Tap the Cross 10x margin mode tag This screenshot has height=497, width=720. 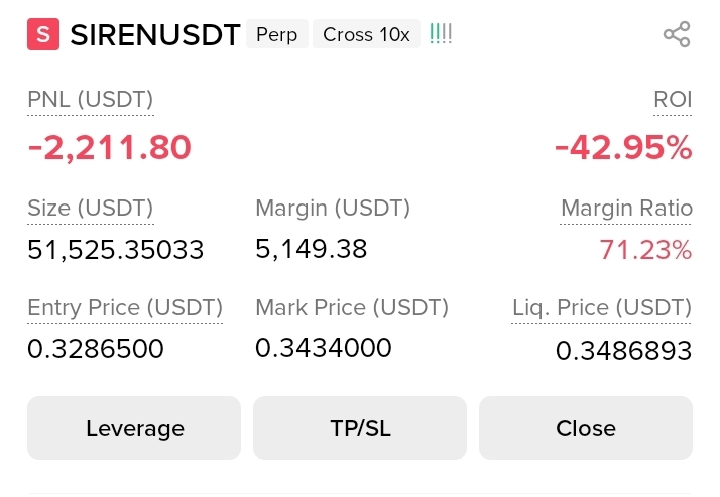point(366,34)
